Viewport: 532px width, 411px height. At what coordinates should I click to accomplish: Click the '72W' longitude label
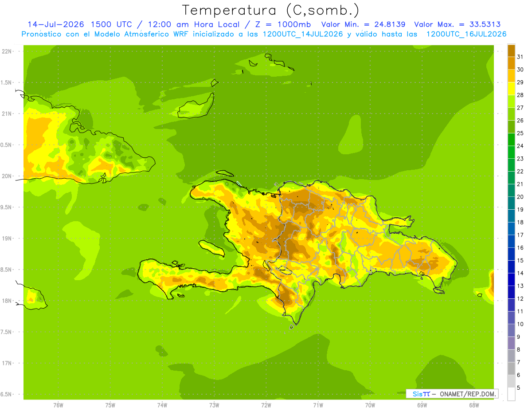(266, 405)
